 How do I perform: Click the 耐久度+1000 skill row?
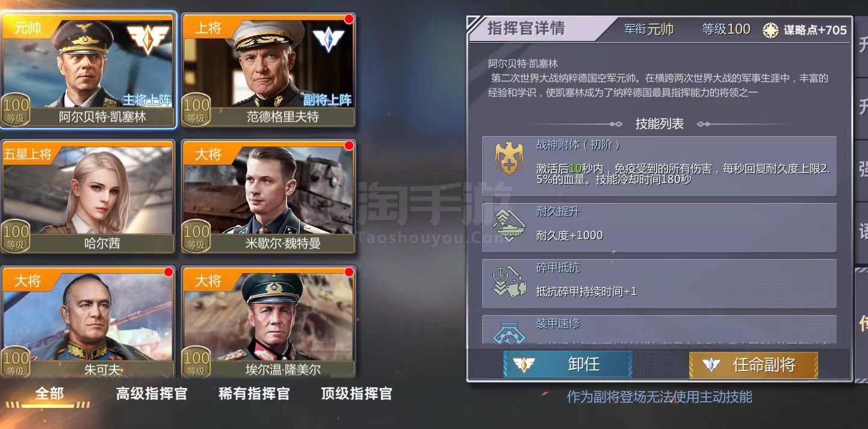point(659,228)
